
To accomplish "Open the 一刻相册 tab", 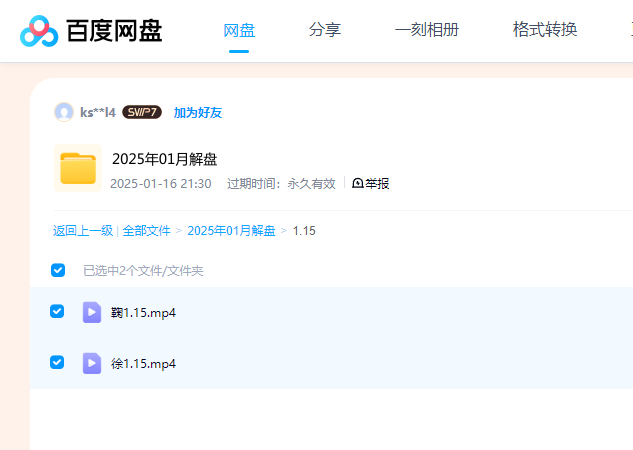I will pos(427,30).
